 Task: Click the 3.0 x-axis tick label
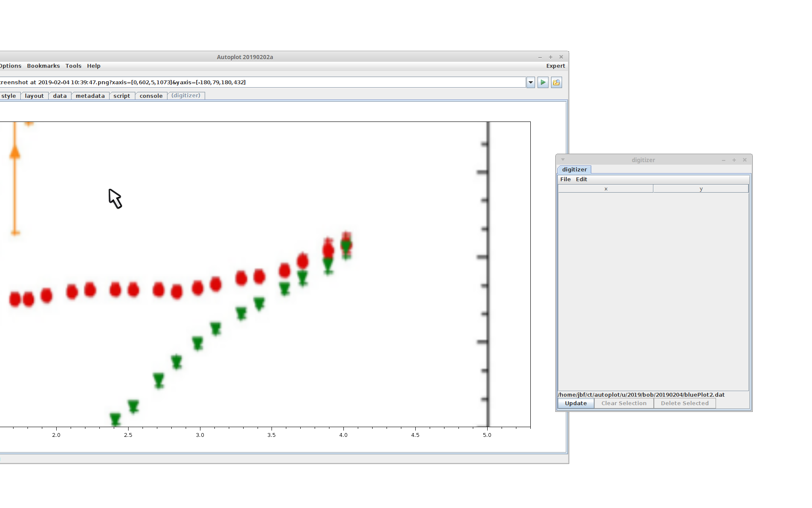[x=200, y=435]
